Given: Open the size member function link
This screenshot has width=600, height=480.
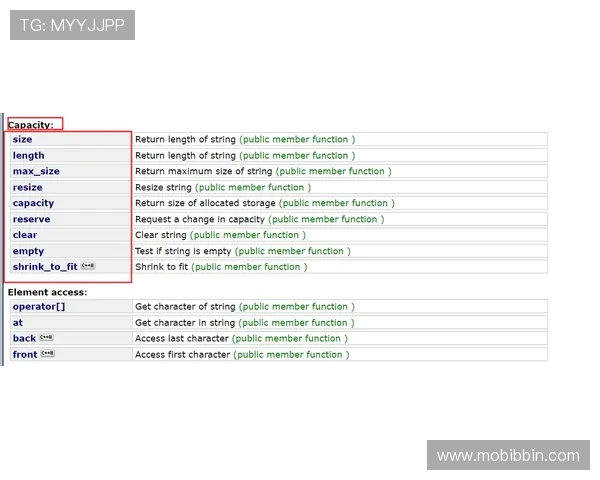Looking at the screenshot, I should point(22,140).
